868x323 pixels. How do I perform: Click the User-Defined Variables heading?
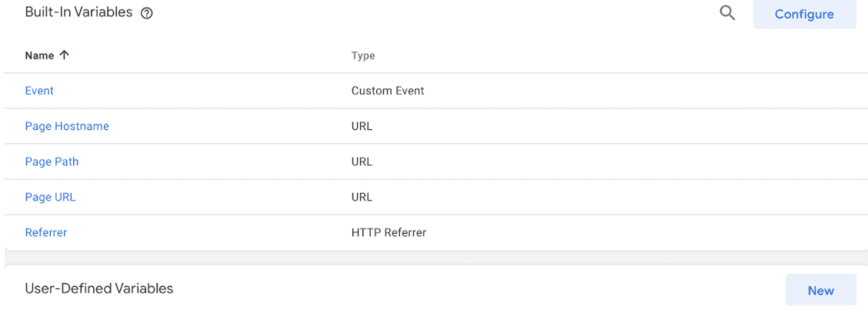99,288
